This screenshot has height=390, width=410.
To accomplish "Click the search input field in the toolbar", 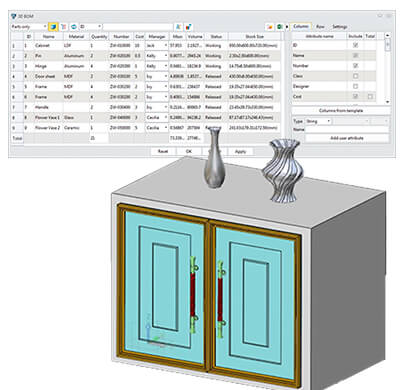I will 138,27.
